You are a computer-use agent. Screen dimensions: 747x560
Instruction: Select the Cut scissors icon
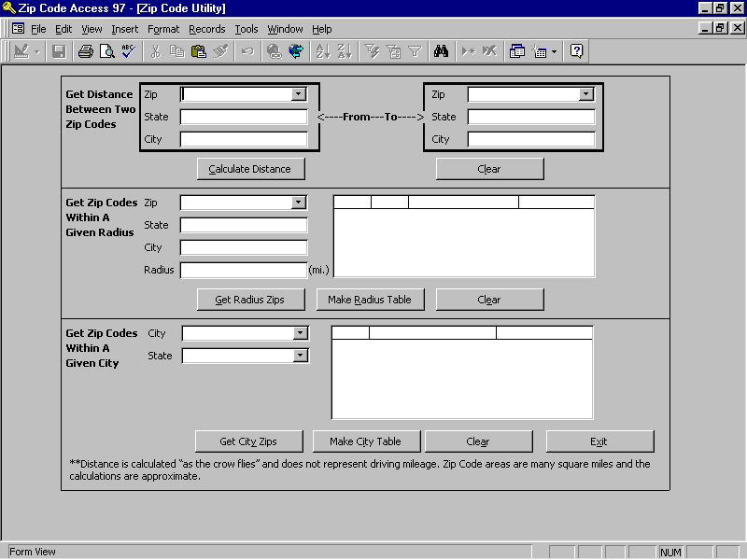(x=156, y=51)
